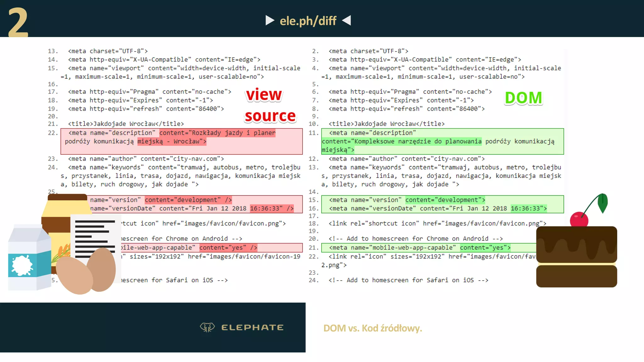
Task: Click the green highlighted content="yes"> text
Action: point(485,248)
